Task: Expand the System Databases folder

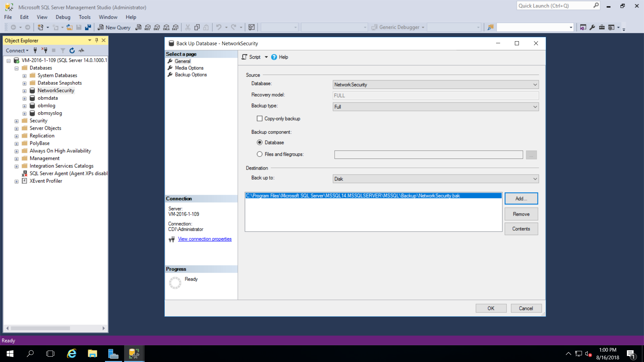Action: (24, 76)
